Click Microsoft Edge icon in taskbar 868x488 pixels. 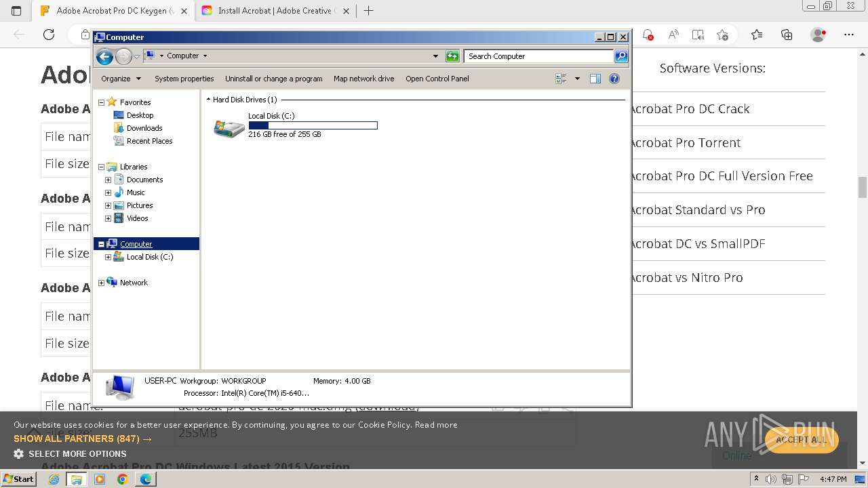(x=146, y=479)
